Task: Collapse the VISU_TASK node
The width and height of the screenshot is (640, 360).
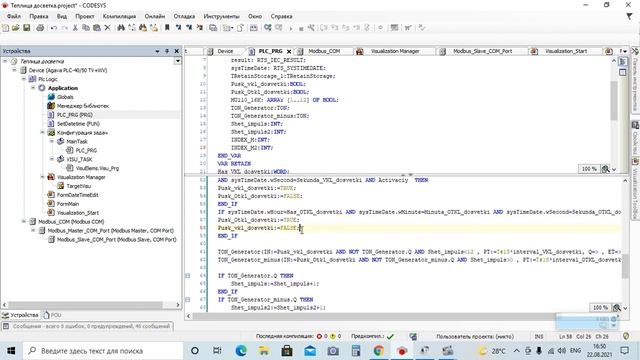Action: tap(52, 159)
